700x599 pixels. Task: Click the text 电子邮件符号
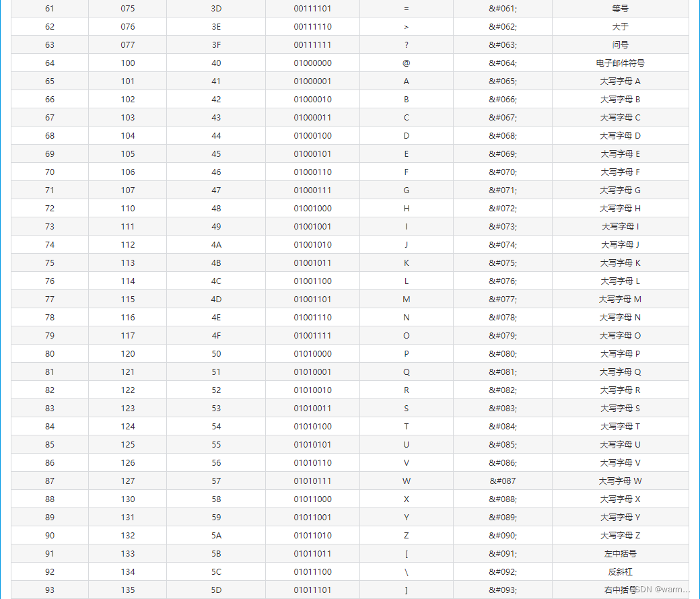(x=620, y=63)
